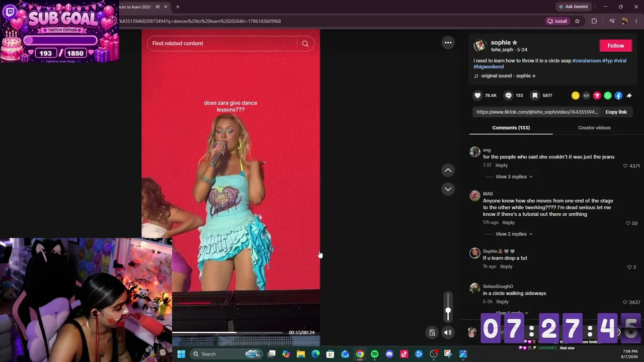This screenshot has height=362, width=644.
Task: Open ang's commenter avatar
Action: 475,152
